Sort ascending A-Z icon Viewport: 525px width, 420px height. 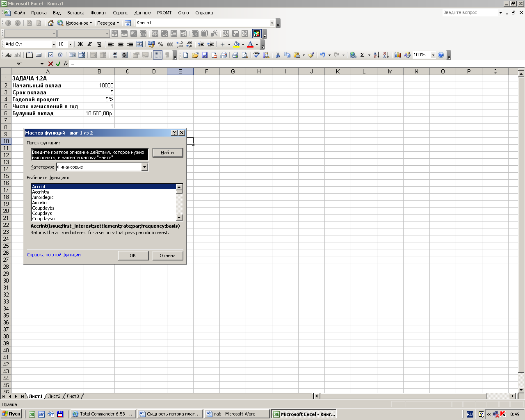click(376, 55)
